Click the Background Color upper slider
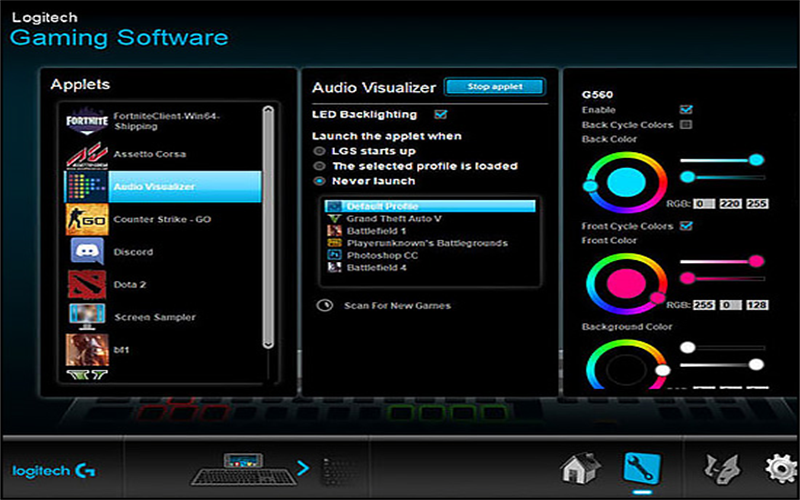800x500 pixels. 722,347
